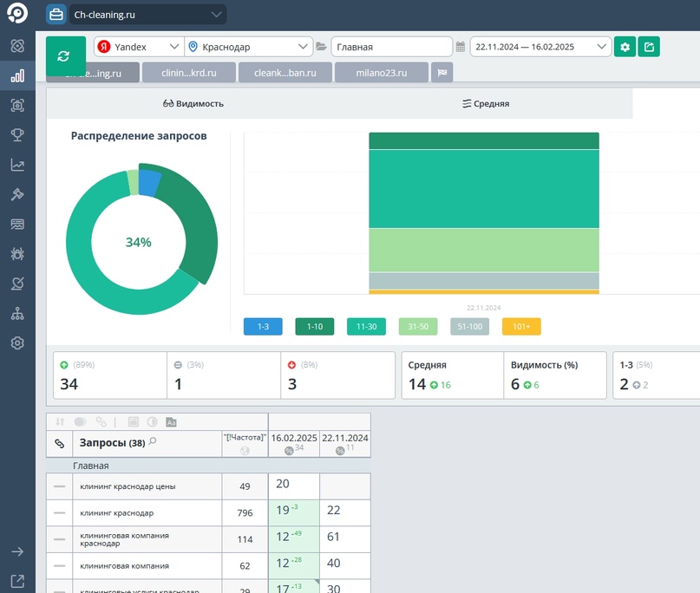Viewport: 700px width, 593px height.
Task: Switch to the Средняя tab
Action: (x=485, y=103)
